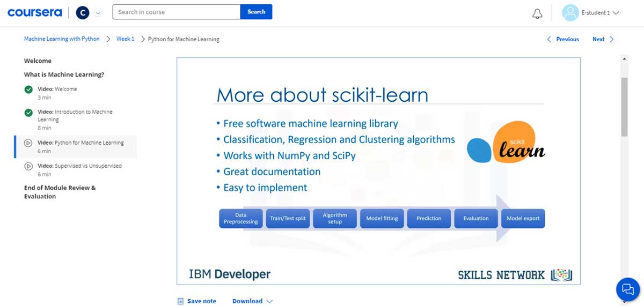Click Save note button
Screen dimensions: 644x306
(x=202, y=301)
